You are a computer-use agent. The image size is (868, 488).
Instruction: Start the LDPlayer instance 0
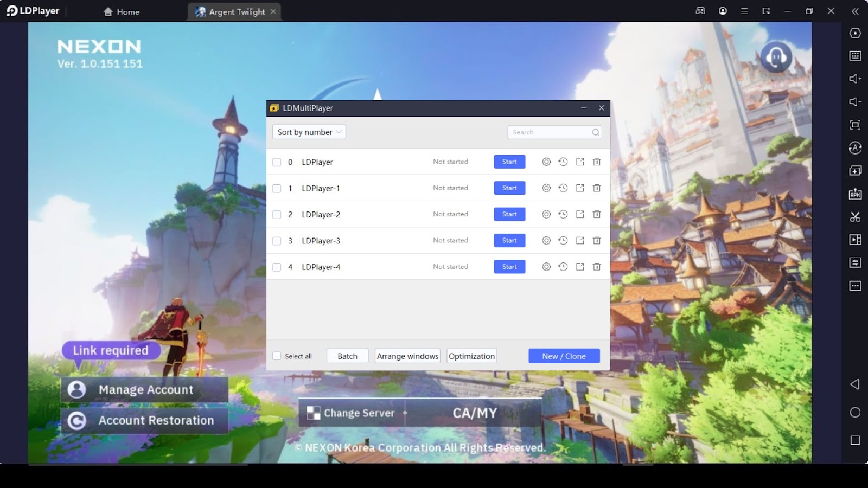pyautogui.click(x=509, y=162)
